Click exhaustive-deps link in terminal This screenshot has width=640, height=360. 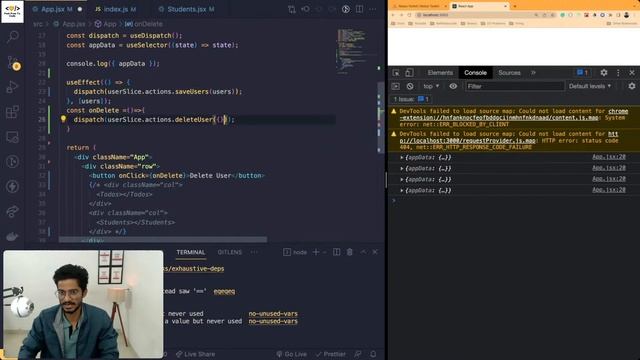coord(193,269)
